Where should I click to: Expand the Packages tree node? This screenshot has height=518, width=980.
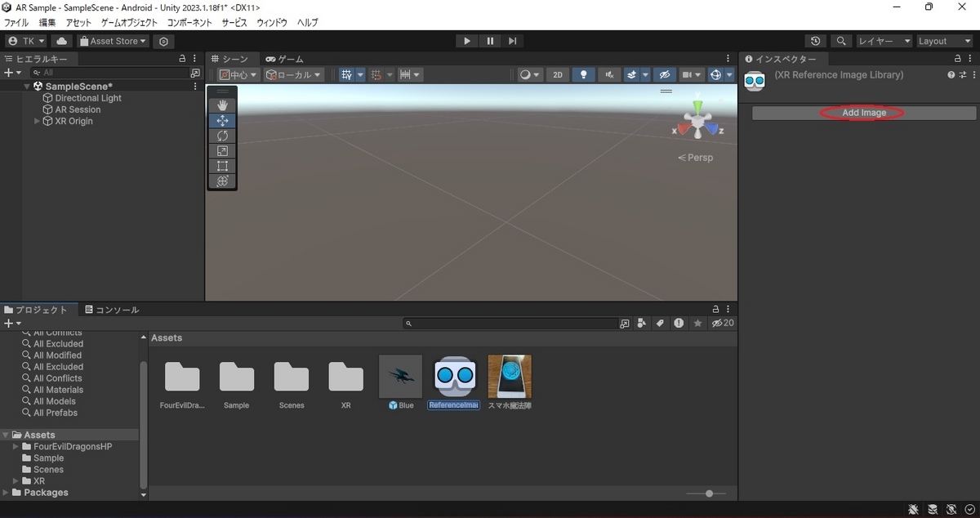(7, 493)
